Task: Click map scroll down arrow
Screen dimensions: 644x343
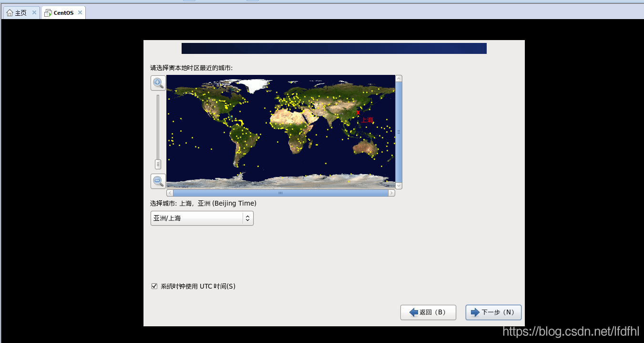Action: pyautogui.click(x=399, y=186)
